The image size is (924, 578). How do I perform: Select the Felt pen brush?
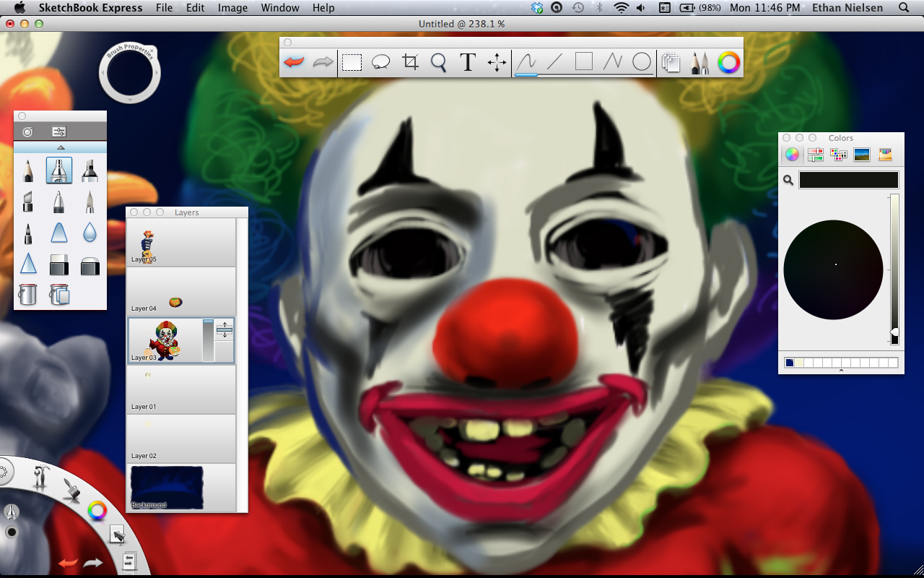pos(28,233)
